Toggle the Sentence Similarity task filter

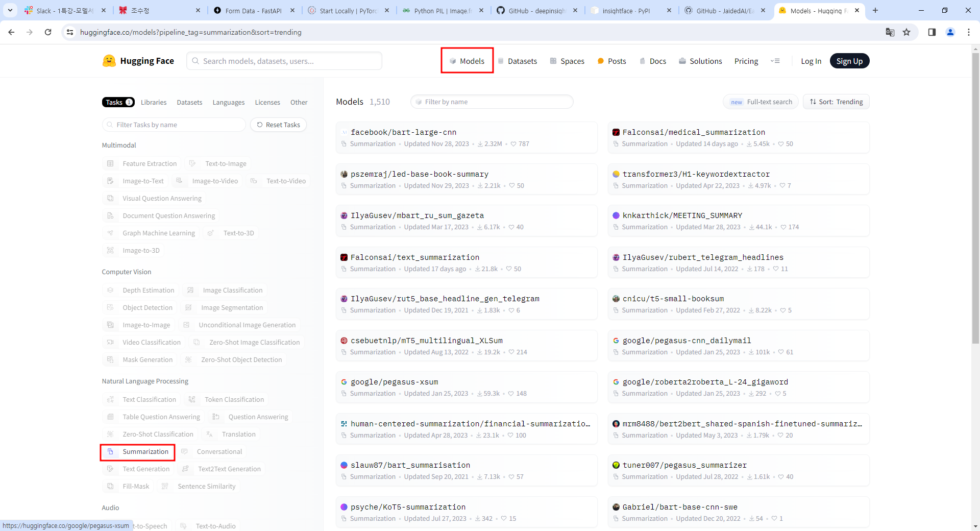(198, 486)
